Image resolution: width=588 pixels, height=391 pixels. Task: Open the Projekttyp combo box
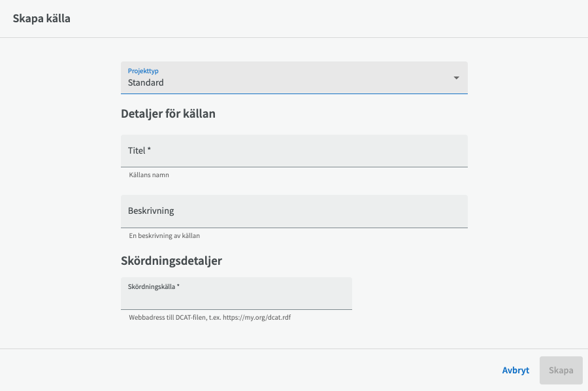coord(294,78)
